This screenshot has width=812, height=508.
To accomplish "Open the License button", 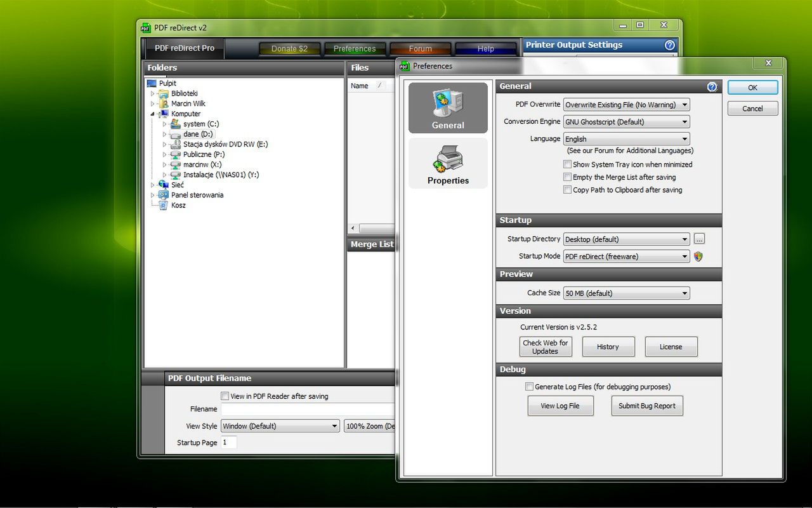I will (x=671, y=347).
